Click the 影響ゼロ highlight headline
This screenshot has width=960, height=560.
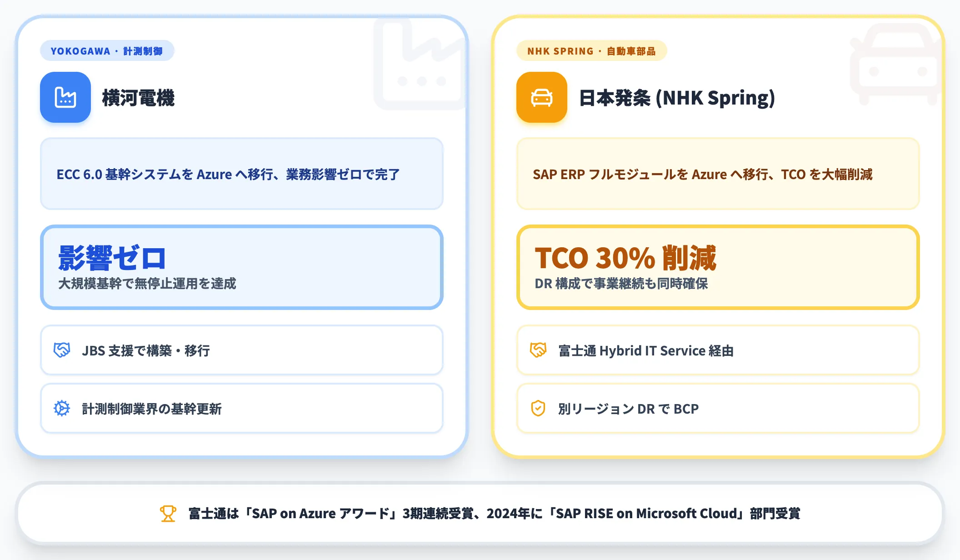112,258
